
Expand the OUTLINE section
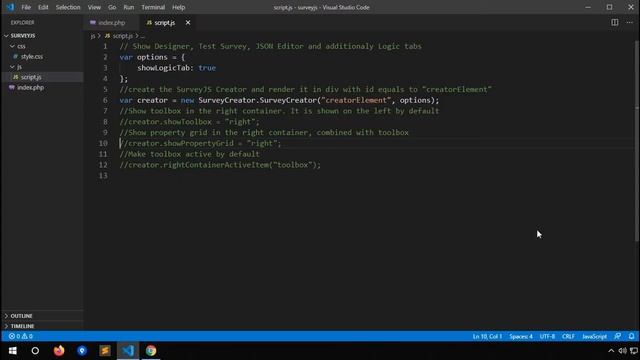click(x=21, y=316)
